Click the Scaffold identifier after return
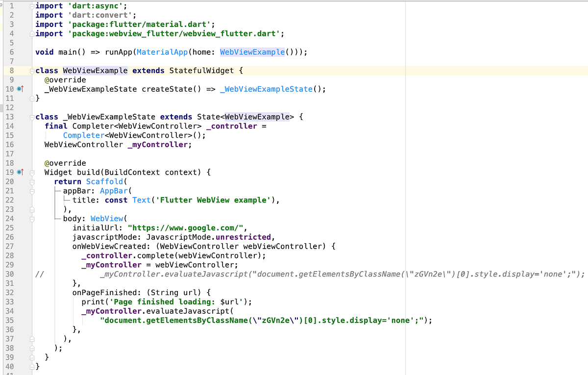Screen dimensions: 588x375 (x=104, y=181)
